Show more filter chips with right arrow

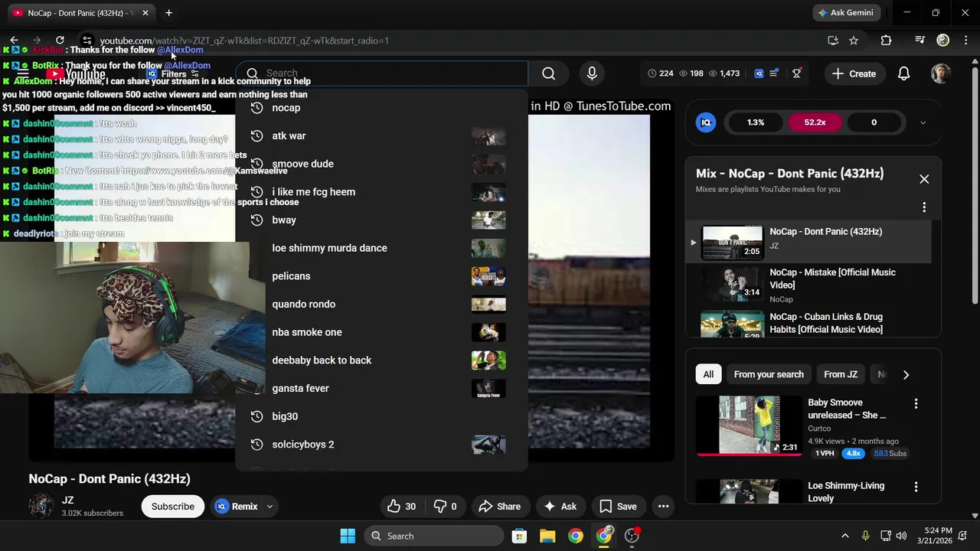click(x=906, y=374)
